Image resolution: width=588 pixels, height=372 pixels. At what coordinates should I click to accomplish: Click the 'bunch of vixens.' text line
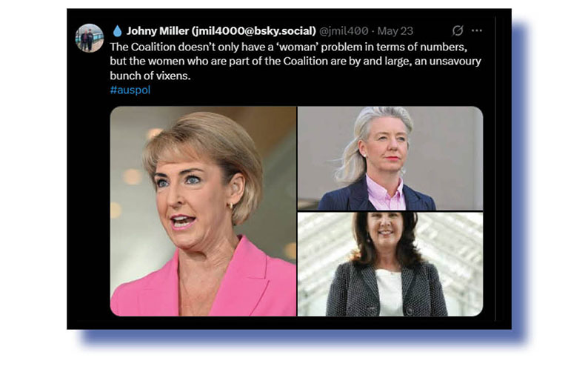[150, 76]
